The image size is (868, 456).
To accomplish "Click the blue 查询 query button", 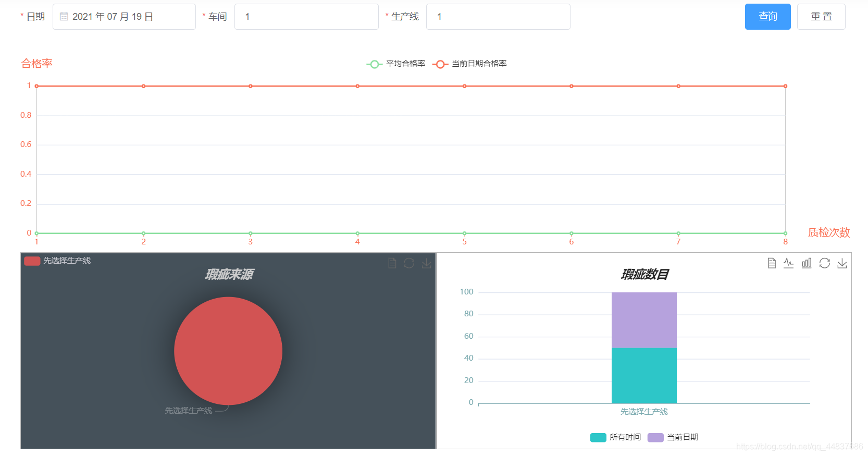I will tap(767, 17).
